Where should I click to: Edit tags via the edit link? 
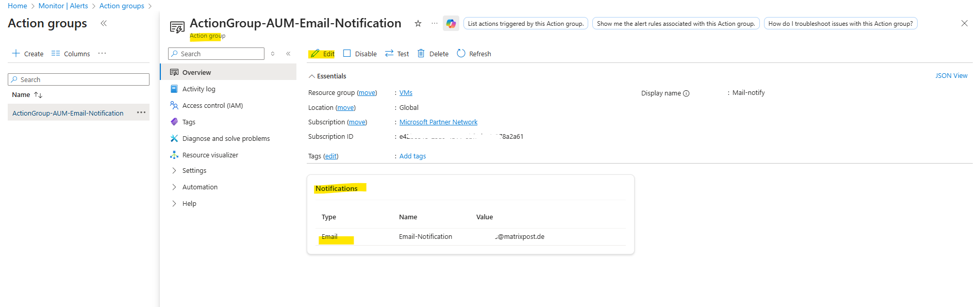pyautogui.click(x=331, y=156)
